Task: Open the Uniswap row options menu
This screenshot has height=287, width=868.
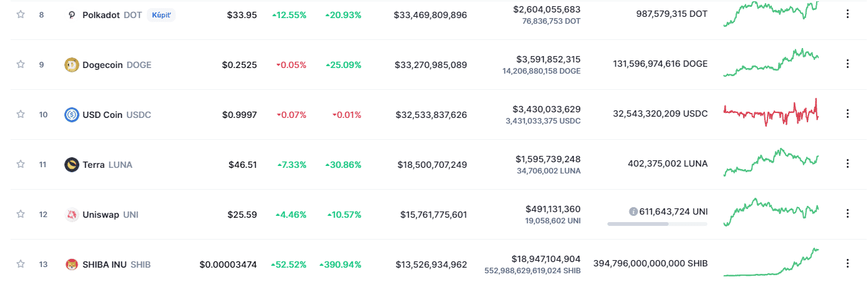Action: (x=847, y=213)
